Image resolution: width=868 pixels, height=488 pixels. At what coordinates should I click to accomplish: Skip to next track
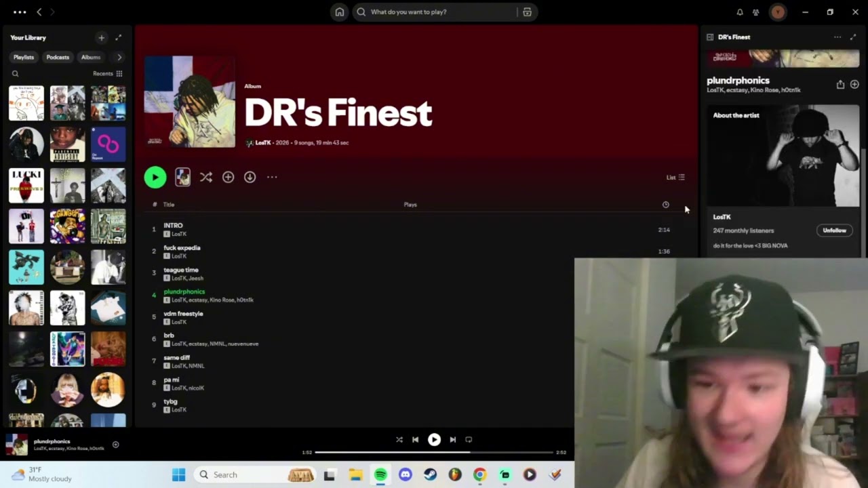453,439
